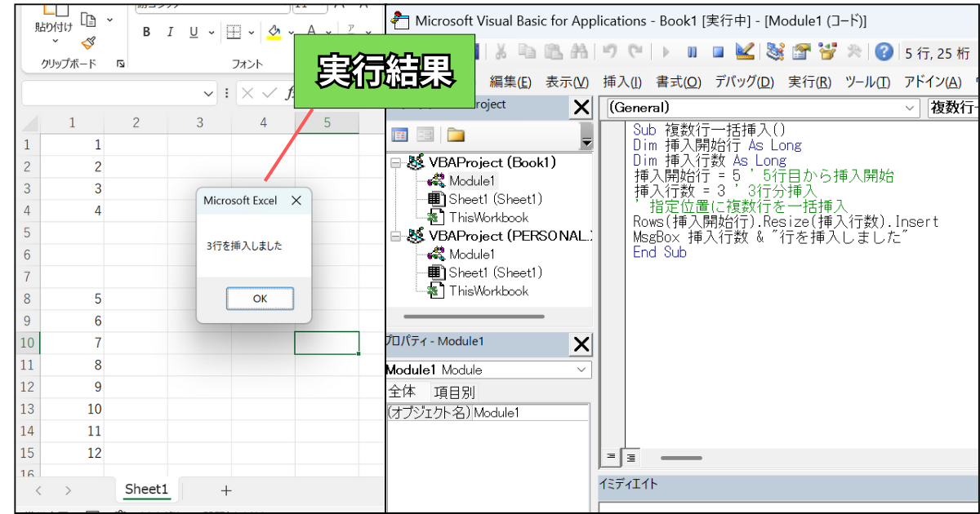Click the Copy icon in VBA toolbar
Image resolution: width=980 pixels, height=514 pixels.
pos(528,52)
